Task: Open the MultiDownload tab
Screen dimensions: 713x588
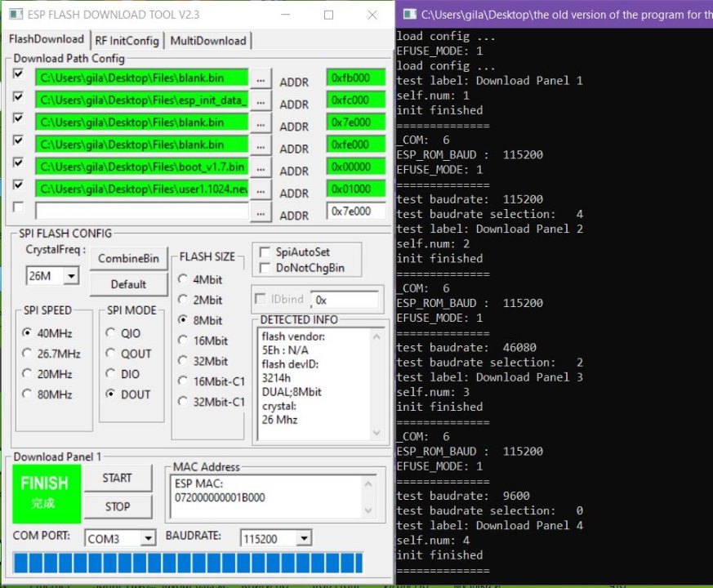Action: pyautogui.click(x=207, y=41)
